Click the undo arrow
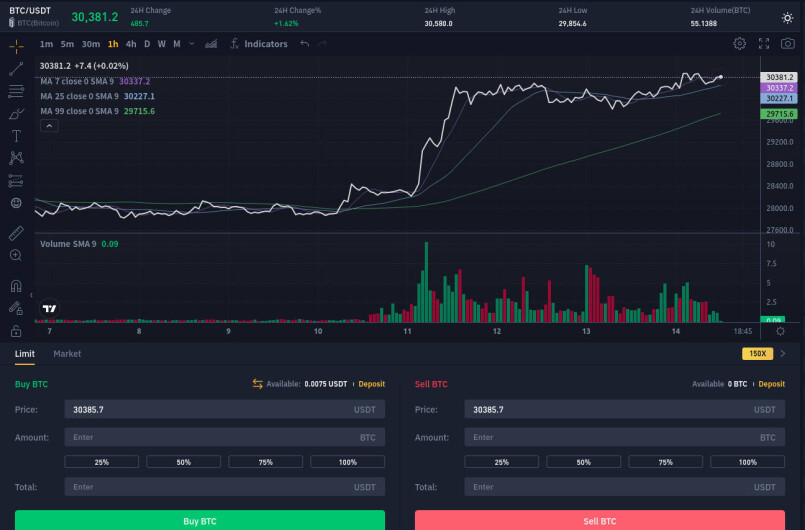Image resolution: width=805 pixels, height=530 pixels. 304,44
